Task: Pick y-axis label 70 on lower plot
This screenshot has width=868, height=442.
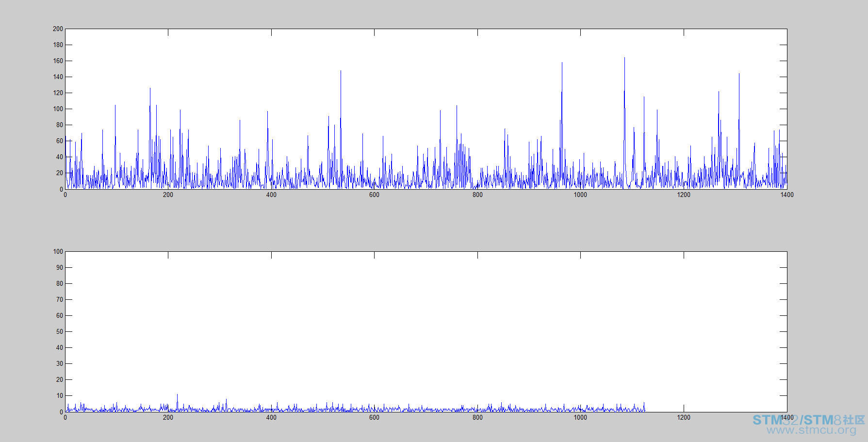Action: pyautogui.click(x=60, y=299)
